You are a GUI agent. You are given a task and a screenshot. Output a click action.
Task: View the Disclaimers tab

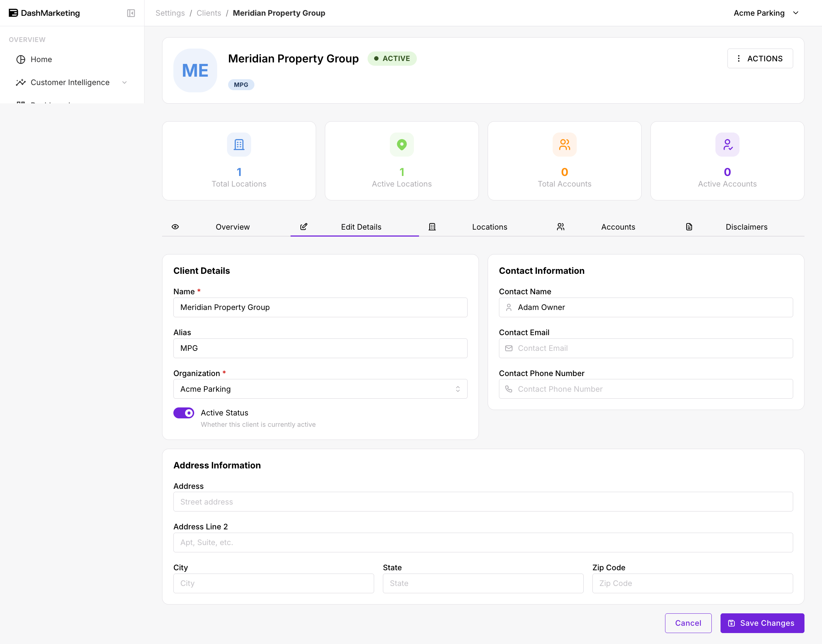[x=740, y=227]
